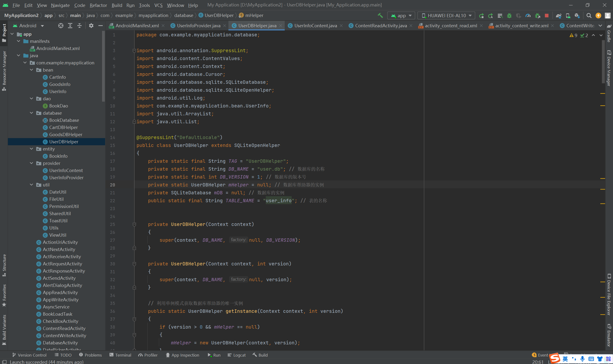613x364 pixels.
Task: Click the Search Everywhere magnifier icon
Action: click(589, 16)
